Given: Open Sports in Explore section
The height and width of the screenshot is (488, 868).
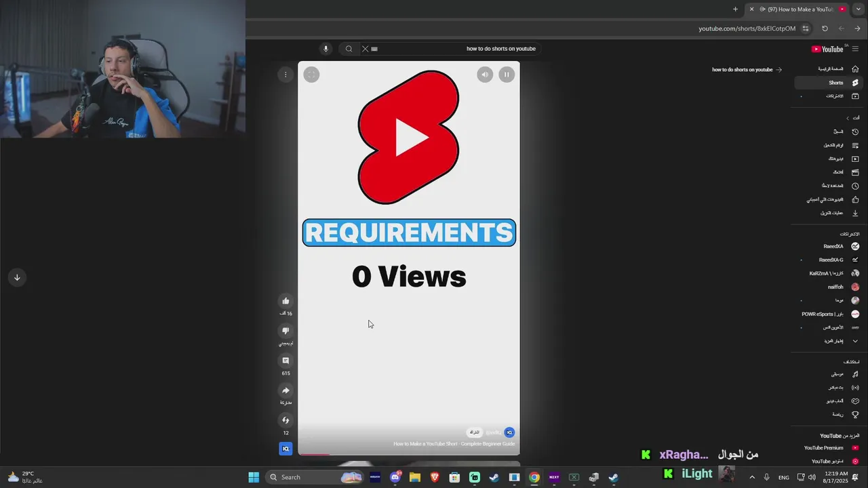Looking at the screenshot, I should pos(828,414).
